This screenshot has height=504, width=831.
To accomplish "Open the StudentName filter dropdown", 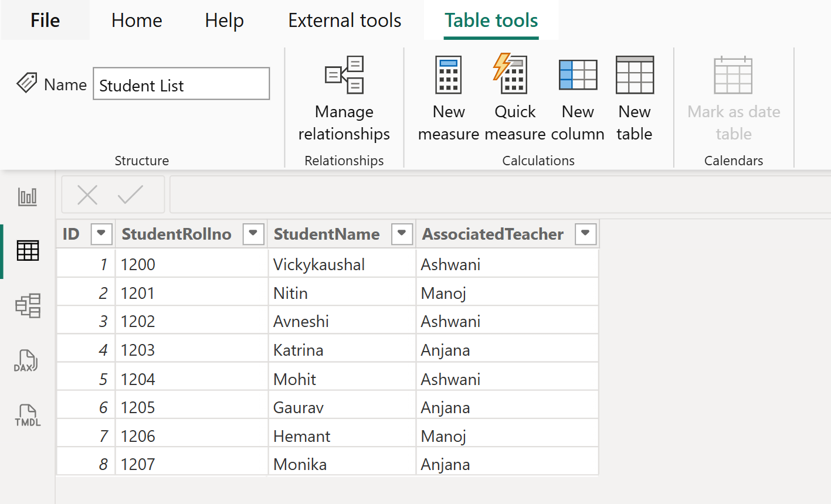I will tap(402, 234).
